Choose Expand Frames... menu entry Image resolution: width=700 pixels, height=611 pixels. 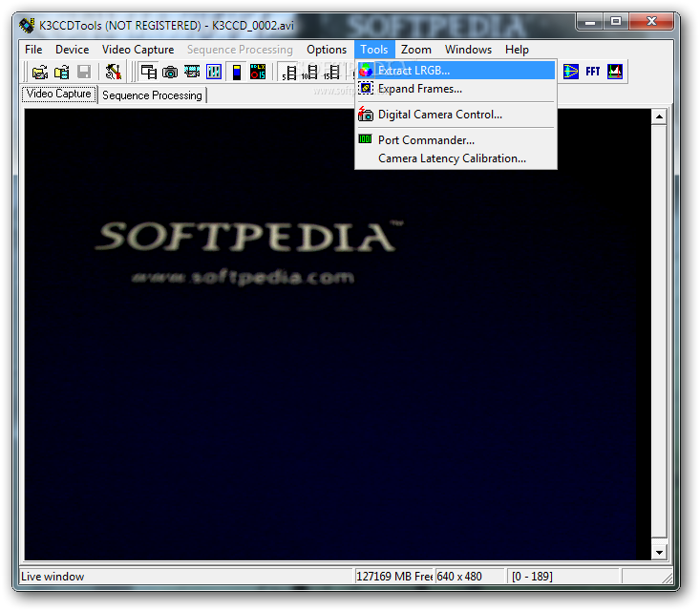pos(456,89)
